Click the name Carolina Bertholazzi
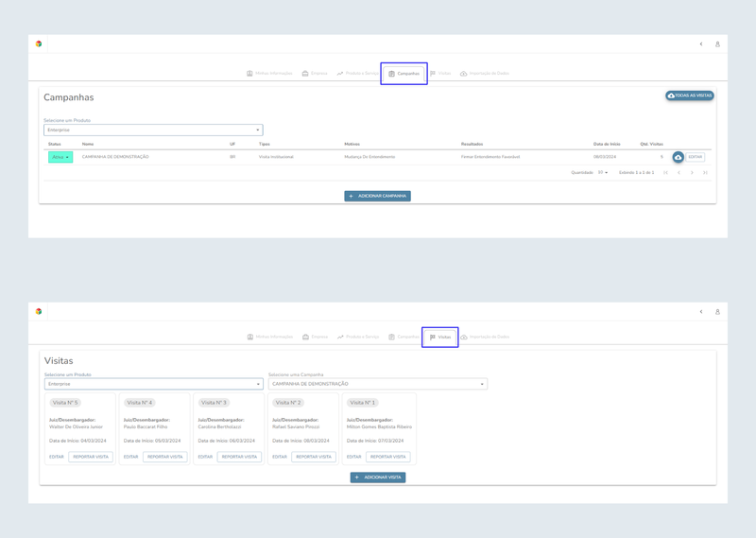This screenshot has width=756, height=538. point(219,427)
